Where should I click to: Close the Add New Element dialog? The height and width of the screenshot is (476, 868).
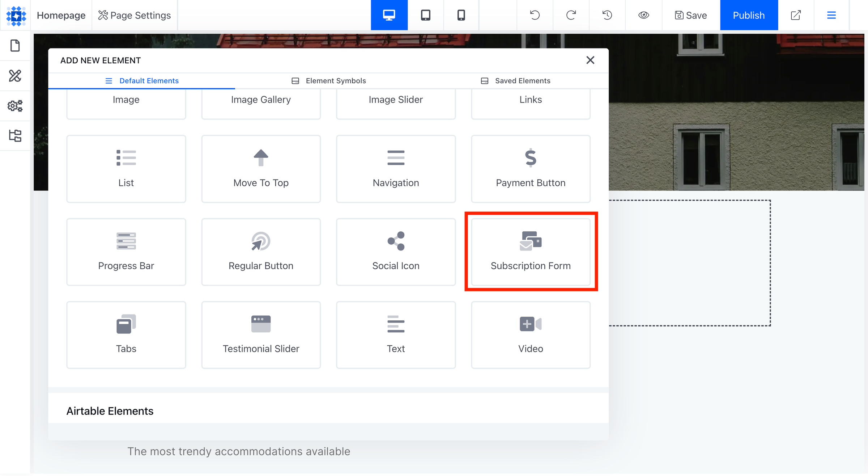(x=590, y=60)
